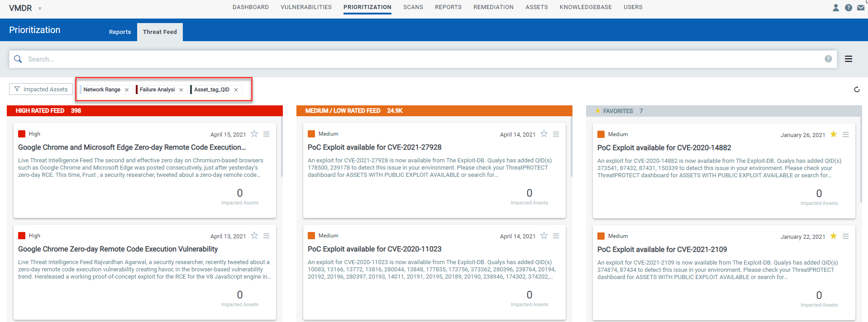Switch to the Reports tab
Image resolution: width=868 pixels, height=322 pixels.
pyautogui.click(x=120, y=32)
